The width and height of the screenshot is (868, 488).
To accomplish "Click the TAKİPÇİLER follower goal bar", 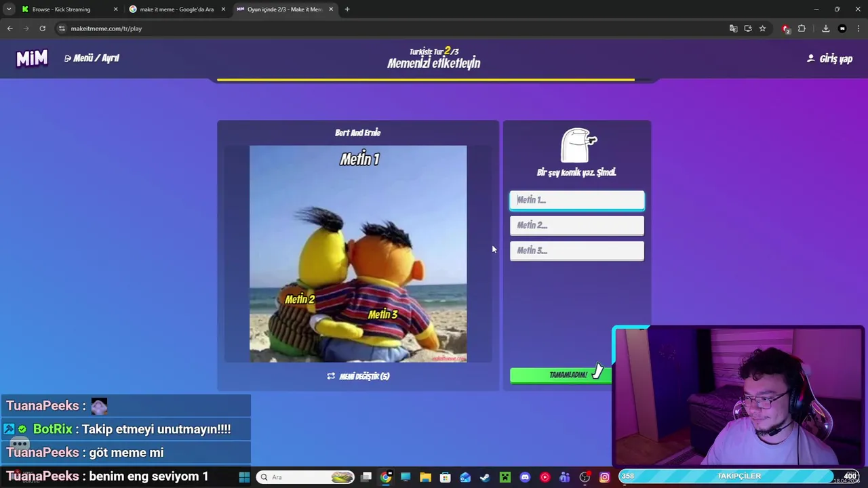I will click(739, 476).
